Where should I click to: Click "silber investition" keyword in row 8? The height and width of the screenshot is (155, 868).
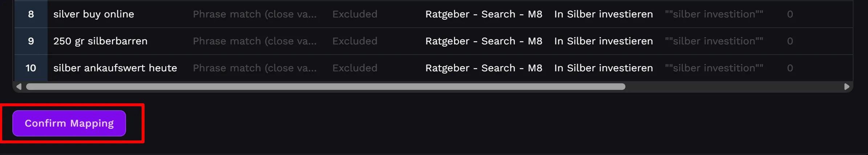pos(714,14)
